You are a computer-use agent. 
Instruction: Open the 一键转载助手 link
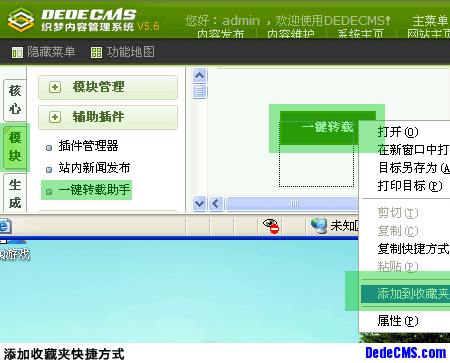pyautogui.click(x=94, y=190)
